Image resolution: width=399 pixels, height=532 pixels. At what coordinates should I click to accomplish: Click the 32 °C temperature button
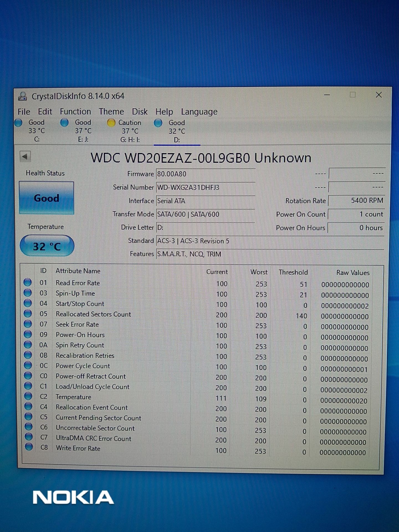click(x=47, y=246)
